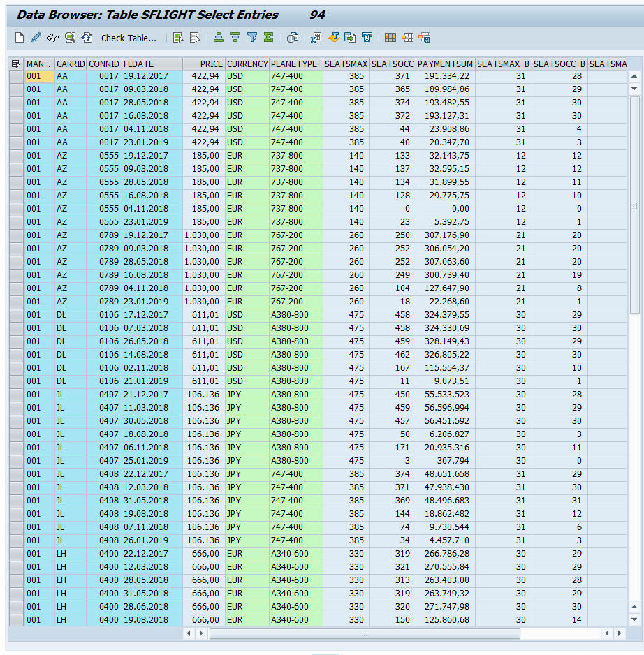Click the Create new entry icon

[20, 38]
